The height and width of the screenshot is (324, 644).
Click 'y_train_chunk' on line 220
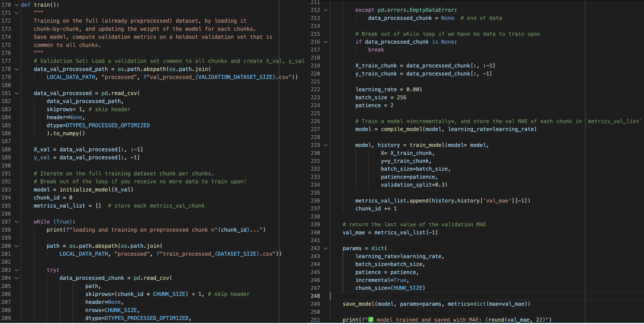(376, 74)
